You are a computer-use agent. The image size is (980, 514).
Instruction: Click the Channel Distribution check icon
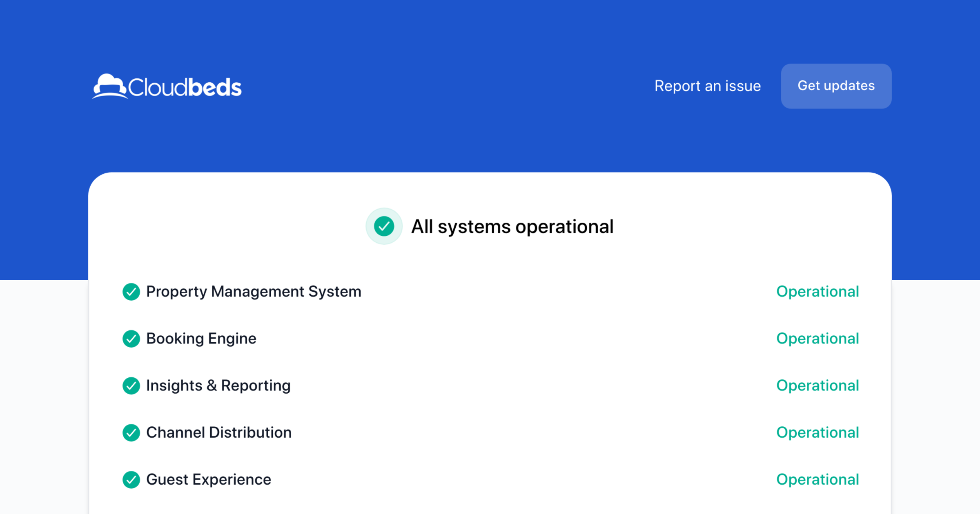click(131, 433)
